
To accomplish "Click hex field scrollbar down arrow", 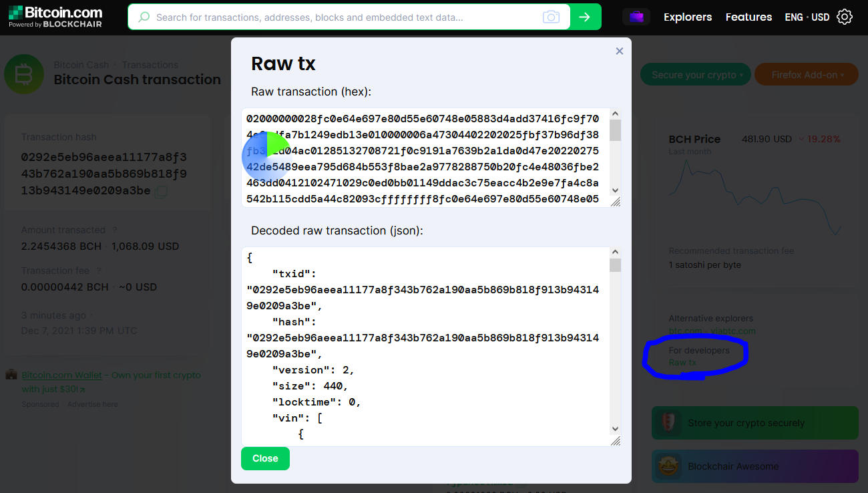I will (x=616, y=190).
